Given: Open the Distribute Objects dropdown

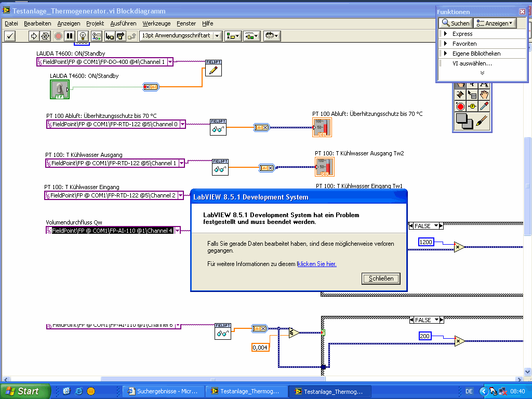Looking at the screenshot, I should [x=252, y=36].
